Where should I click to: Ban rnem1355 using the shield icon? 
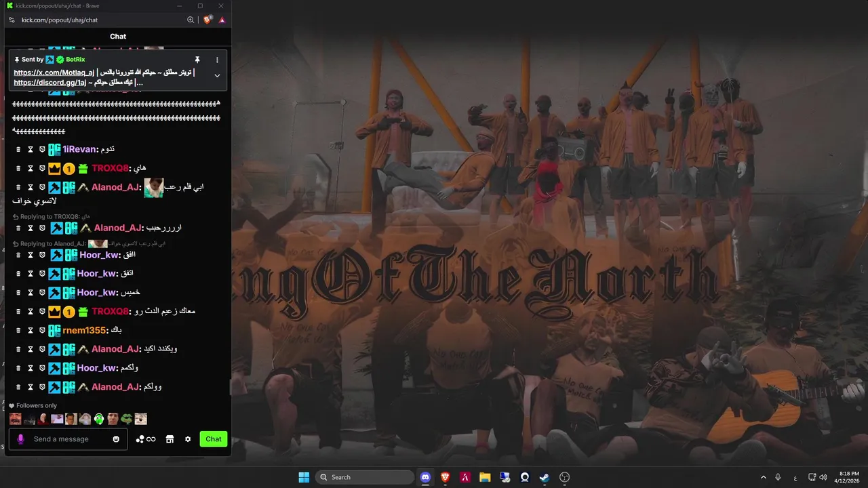pos(42,330)
